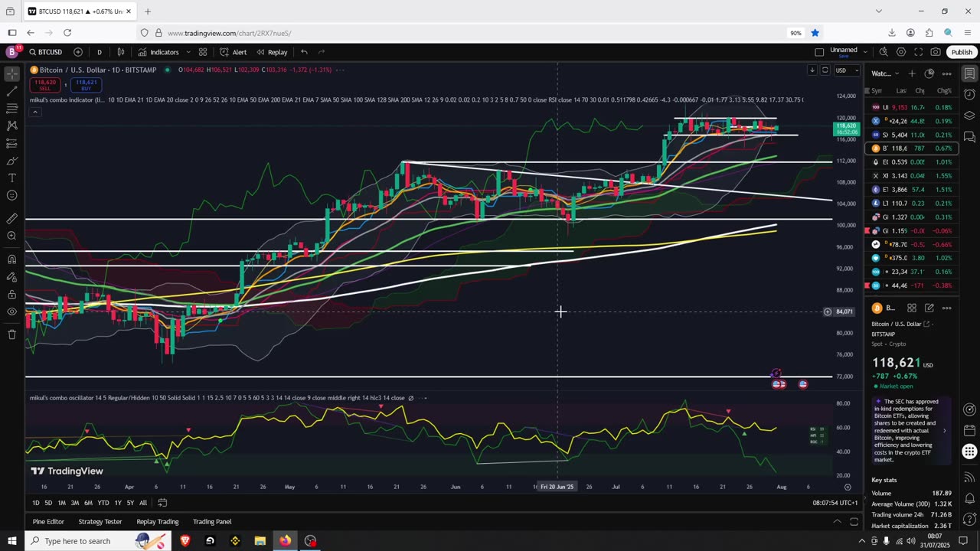The height and width of the screenshot is (551, 980).
Task: Set chart range to YTD
Action: (x=103, y=503)
